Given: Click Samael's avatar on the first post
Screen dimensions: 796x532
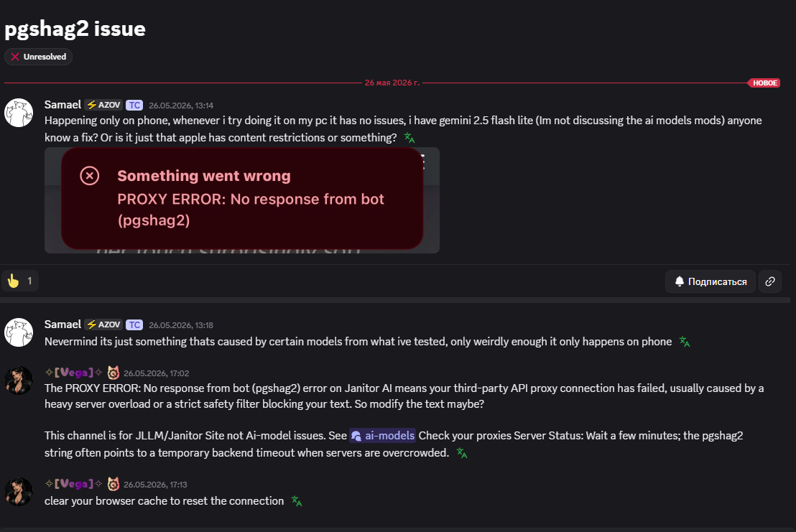Looking at the screenshot, I should 19,113.
